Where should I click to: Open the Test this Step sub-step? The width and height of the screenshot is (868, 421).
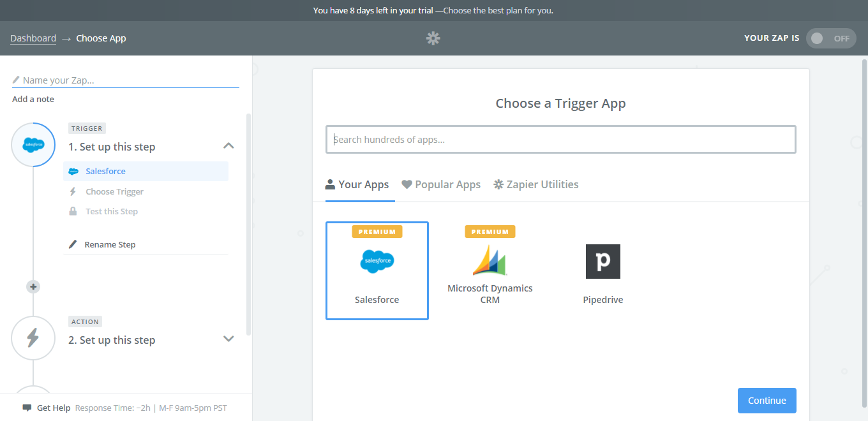point(112,211)
